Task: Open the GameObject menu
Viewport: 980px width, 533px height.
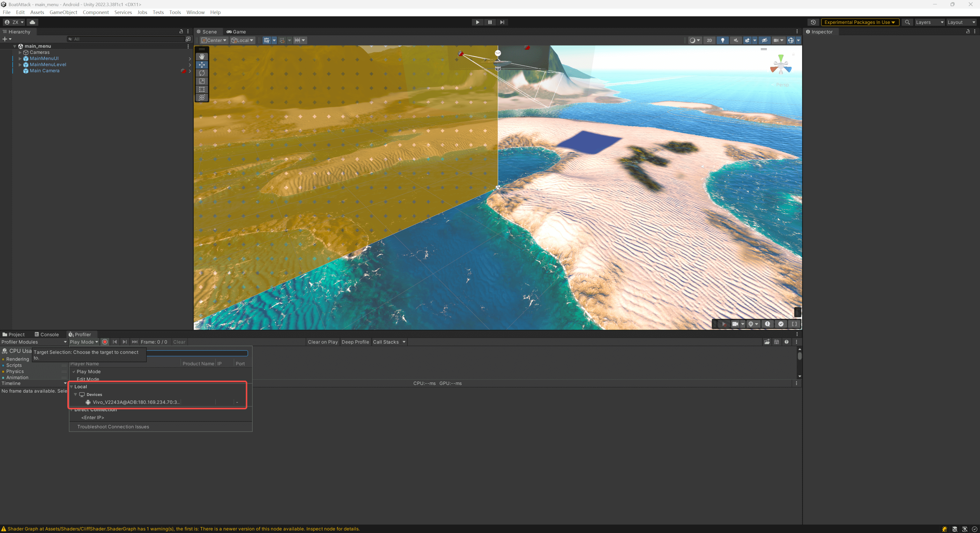Action: 63,12
